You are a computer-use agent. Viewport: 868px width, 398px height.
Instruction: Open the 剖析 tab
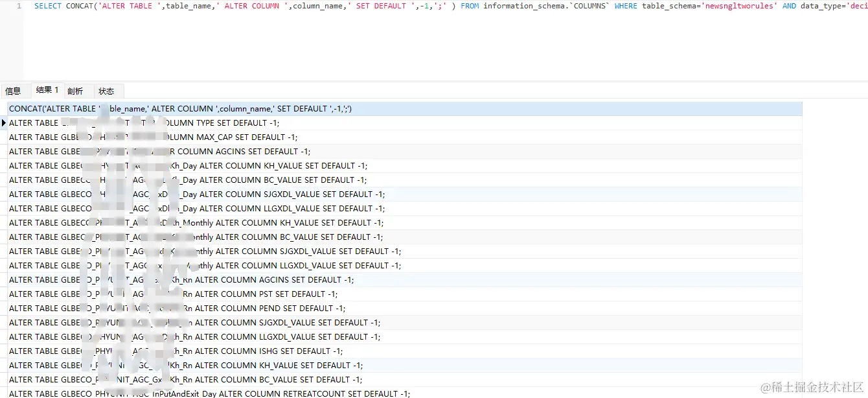pos(75,91)
